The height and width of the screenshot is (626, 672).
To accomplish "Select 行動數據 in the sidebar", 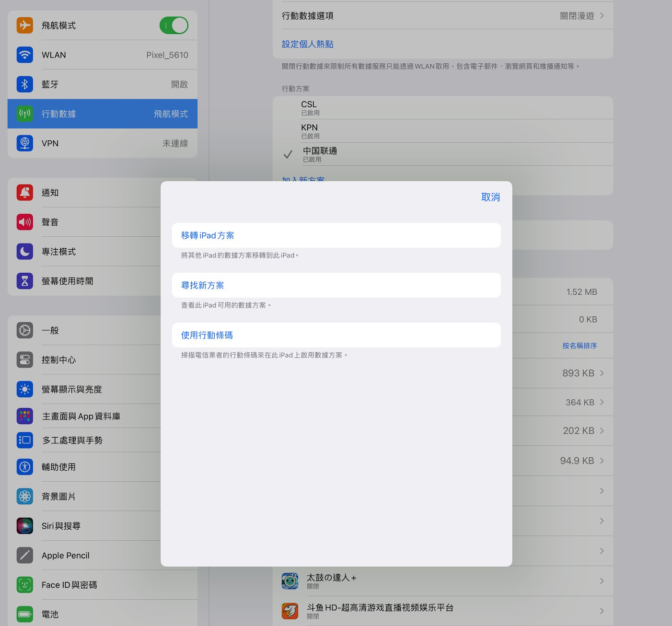I will tap(102, 114).
